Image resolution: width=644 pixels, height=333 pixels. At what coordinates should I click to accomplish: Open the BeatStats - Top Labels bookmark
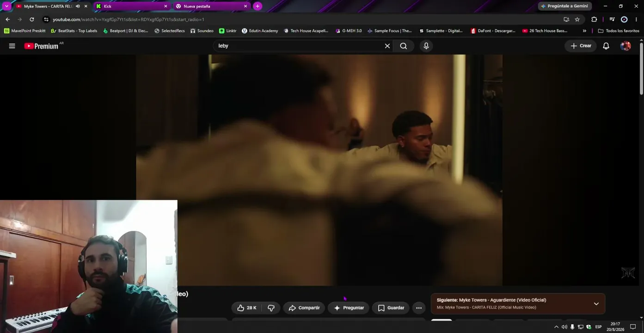coord(74,31)
